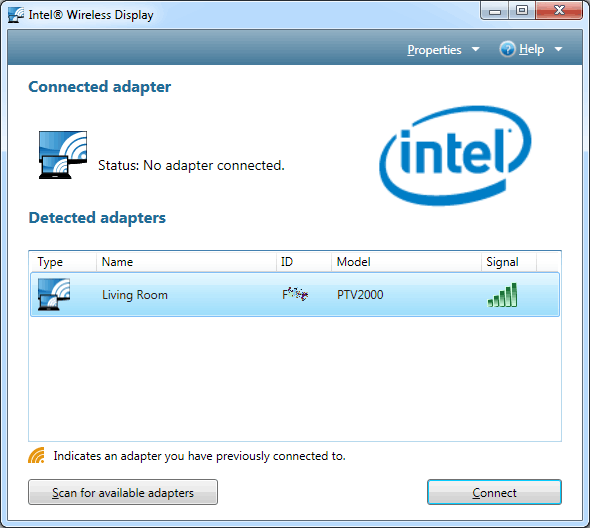590x528 pixels.
Task: Click the scrambled ID value for Living Room
Action: point(295,294)
